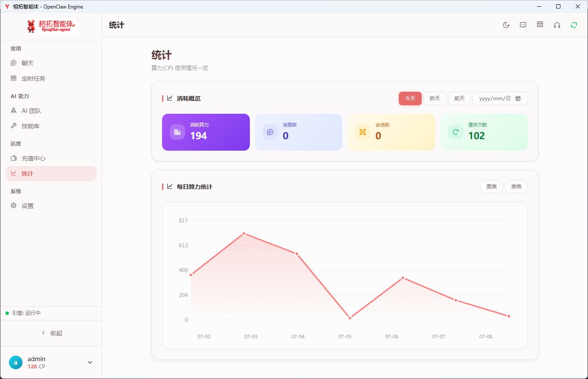Click the 07-03 data point on chart
Image resolution: width=588 pixels, height=379 pixels.
244,233
